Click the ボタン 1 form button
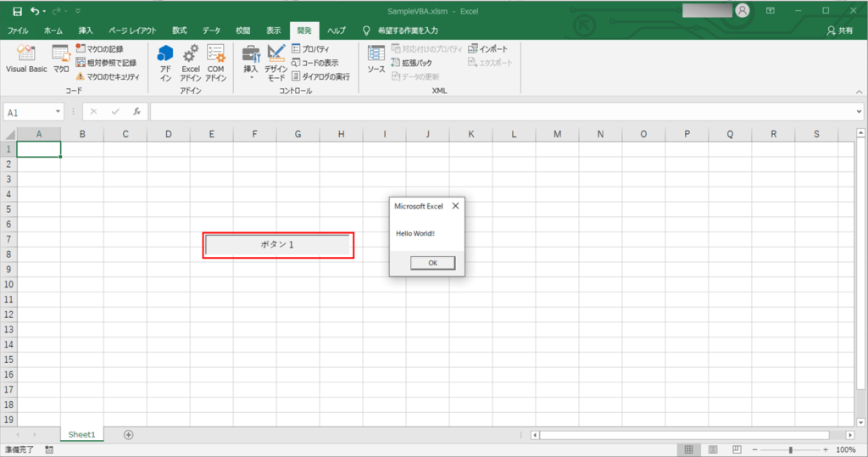 point(278,244)
